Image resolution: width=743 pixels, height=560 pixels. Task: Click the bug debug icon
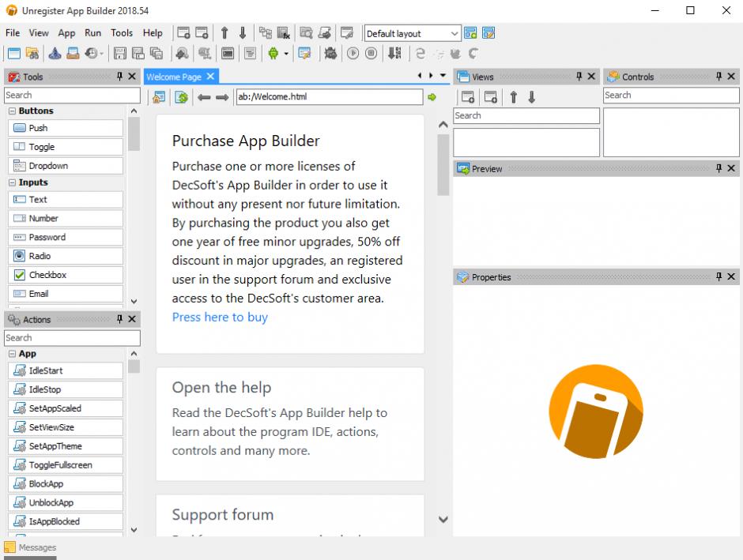pos(330,54)
